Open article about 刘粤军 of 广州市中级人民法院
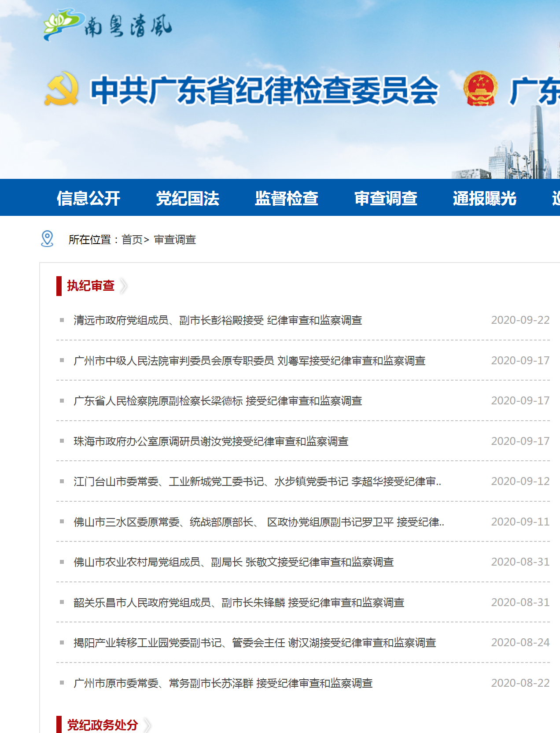560x733 pixels. 249,361
